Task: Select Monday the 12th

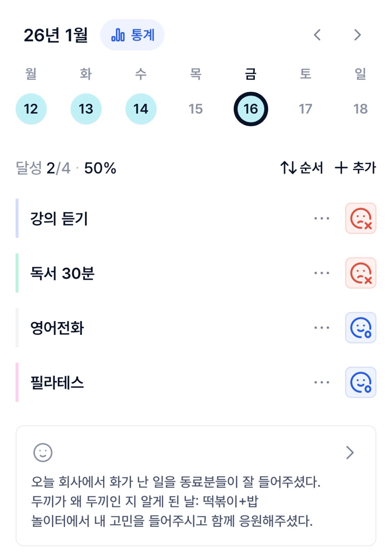Action: click(x=31, y=109)
